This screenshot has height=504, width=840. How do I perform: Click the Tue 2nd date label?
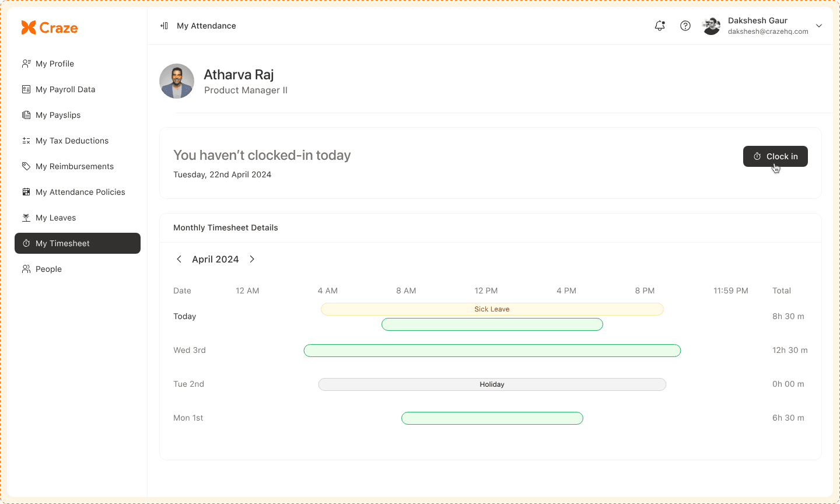(x=188, y=384)
